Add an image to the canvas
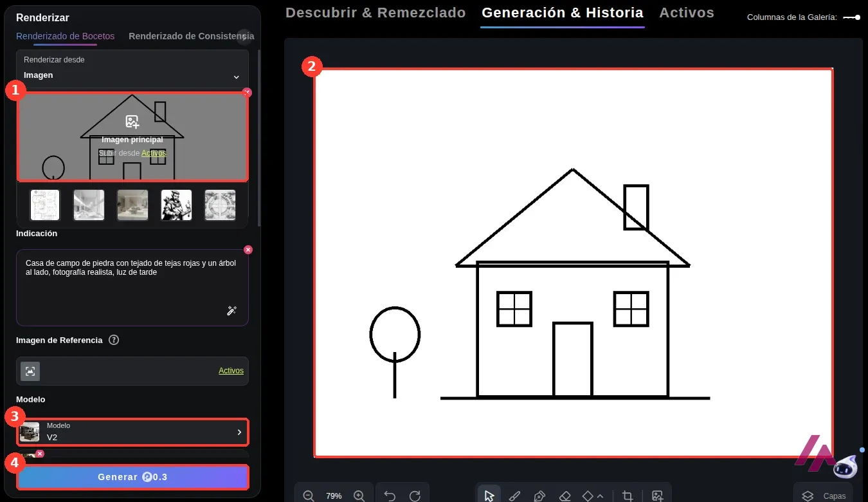 [657, 496]
